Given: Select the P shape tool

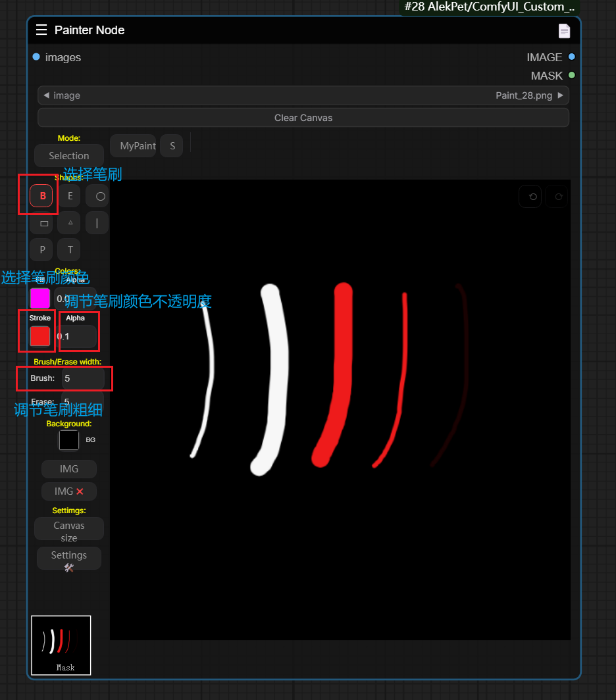Looking at the screenshot, I should (42, 250).
